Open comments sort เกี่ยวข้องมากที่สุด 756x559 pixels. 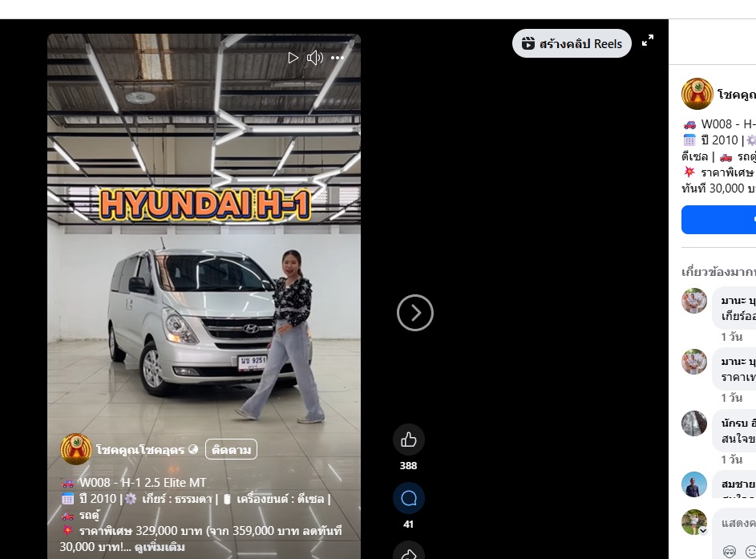coord(718,272)
